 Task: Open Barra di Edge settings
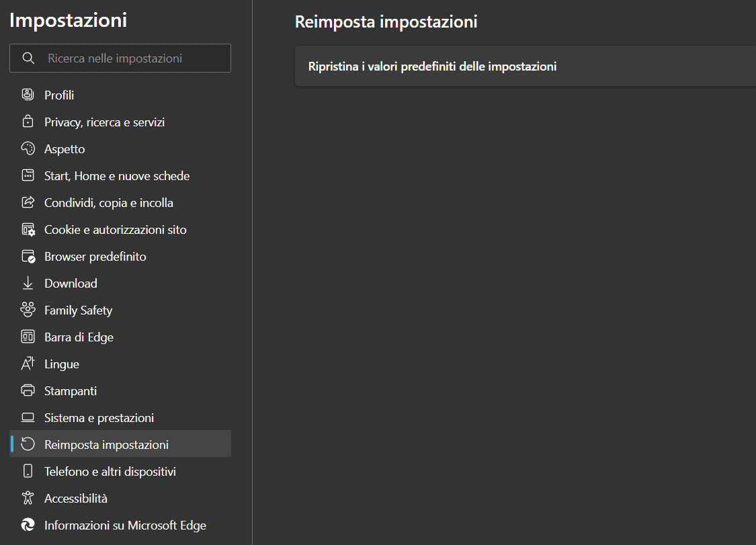pyautogui.click(x=79, y=337)
